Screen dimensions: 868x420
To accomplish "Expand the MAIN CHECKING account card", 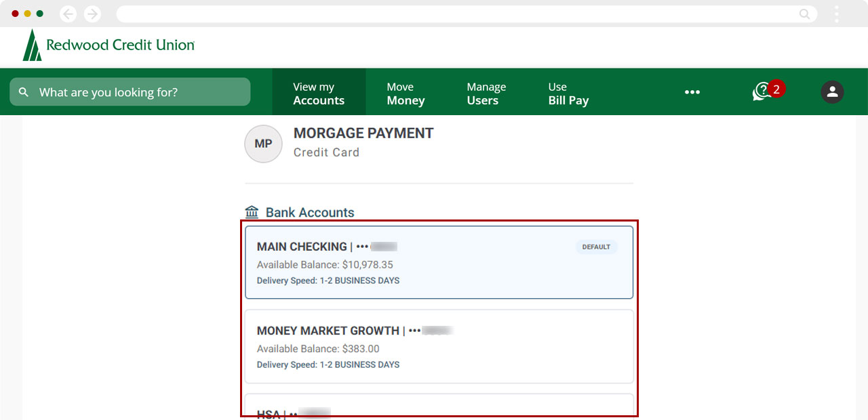I will point(439,262).
